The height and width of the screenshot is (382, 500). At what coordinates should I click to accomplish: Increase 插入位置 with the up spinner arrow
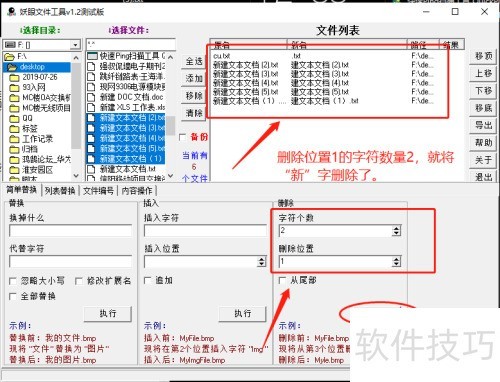tap(262, 259)
